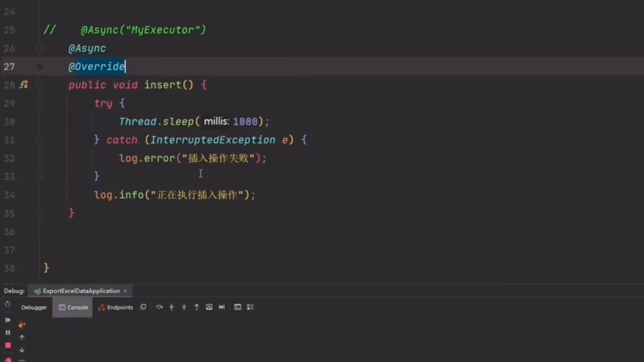The image size is (644, 362).
Task: Click up arrow beside console output
Action: 22,338
